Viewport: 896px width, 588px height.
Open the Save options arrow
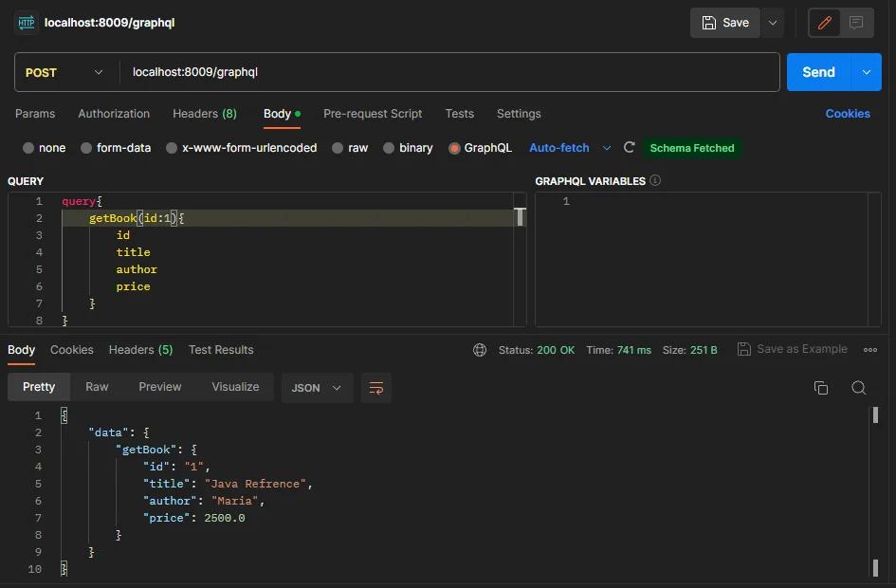773,23
